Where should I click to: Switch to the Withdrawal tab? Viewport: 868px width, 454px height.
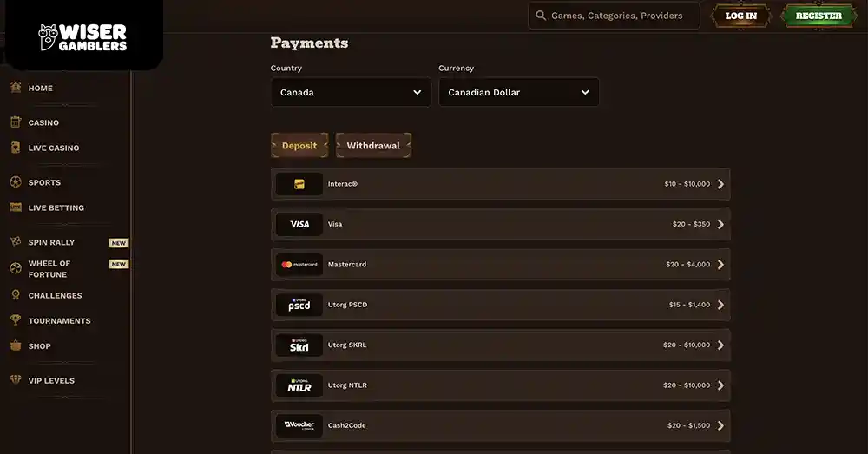click(x=373, y=146)
